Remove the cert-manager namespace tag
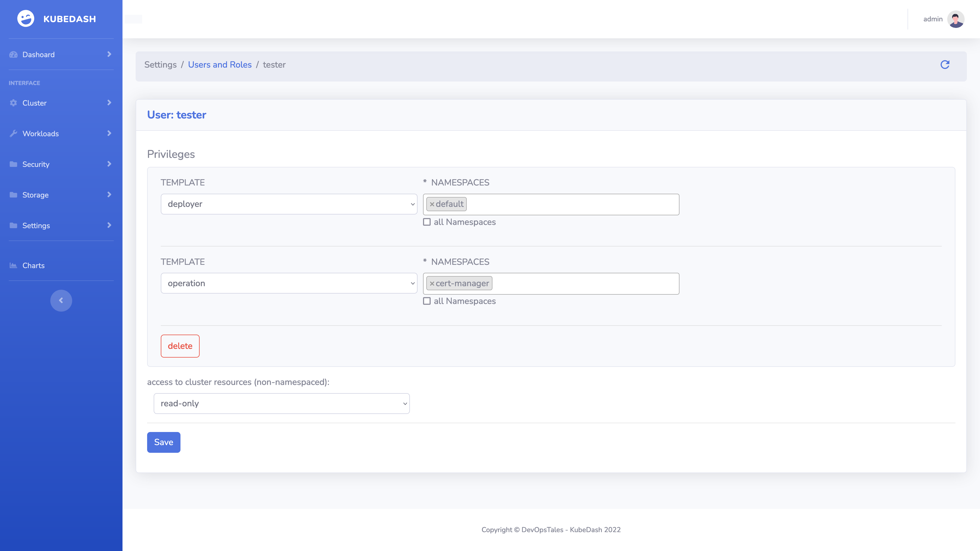 (x=432, y=283)
